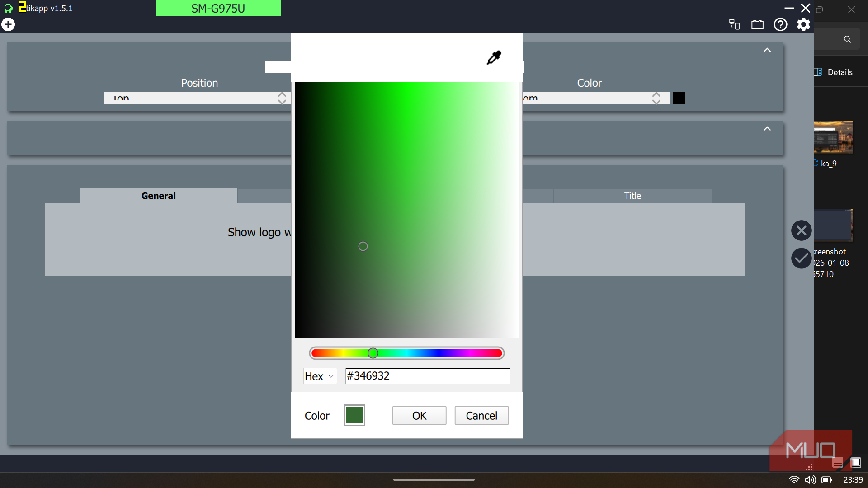868x488 pixels.
Task: Switch to the Title tab
Action: click(x=632, y=196)
